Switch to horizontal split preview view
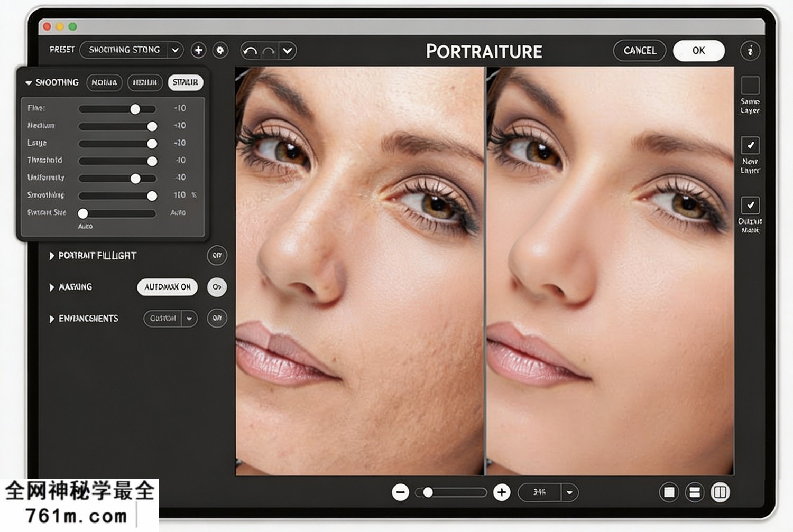 (694, 492)
